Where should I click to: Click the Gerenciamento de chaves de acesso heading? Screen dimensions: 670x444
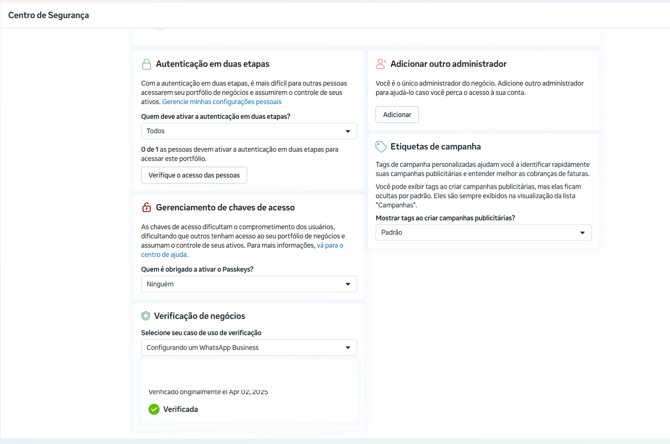pyautogui.click(x=225, y=207)
